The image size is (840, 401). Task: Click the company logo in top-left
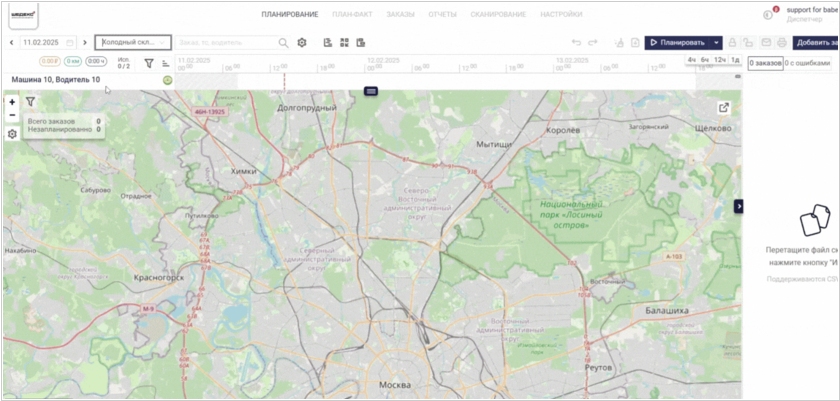point(23,15)
